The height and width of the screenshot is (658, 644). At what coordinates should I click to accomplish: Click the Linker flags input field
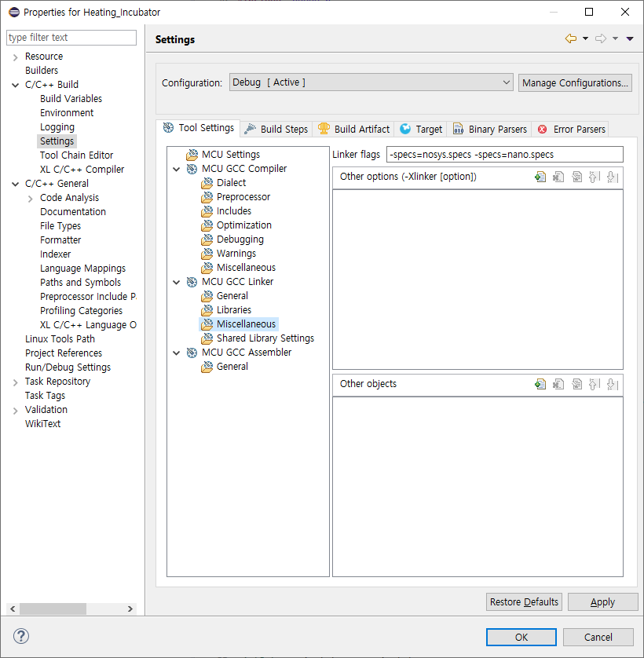505,155
